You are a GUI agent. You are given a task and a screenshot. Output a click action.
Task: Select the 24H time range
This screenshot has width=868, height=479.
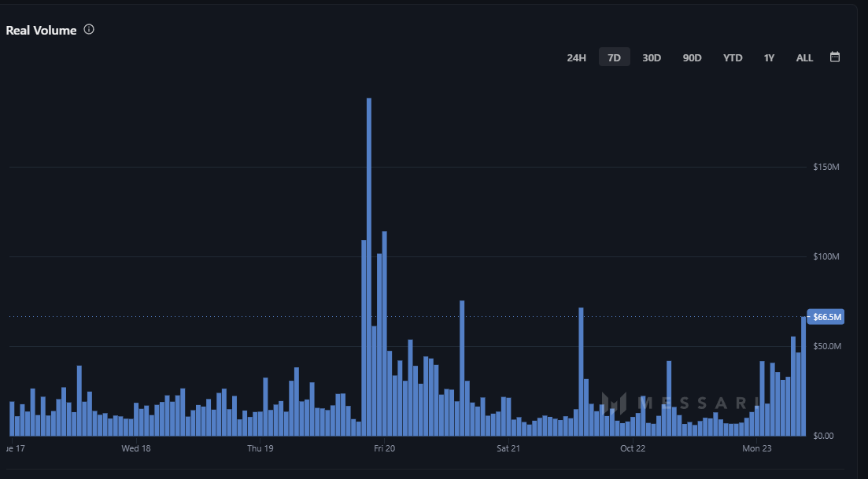pos(576,57)
